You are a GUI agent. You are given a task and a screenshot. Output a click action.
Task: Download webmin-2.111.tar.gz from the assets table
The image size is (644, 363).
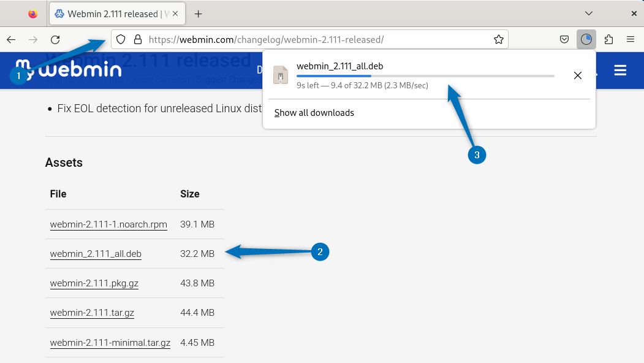click(x=92, y=313)
